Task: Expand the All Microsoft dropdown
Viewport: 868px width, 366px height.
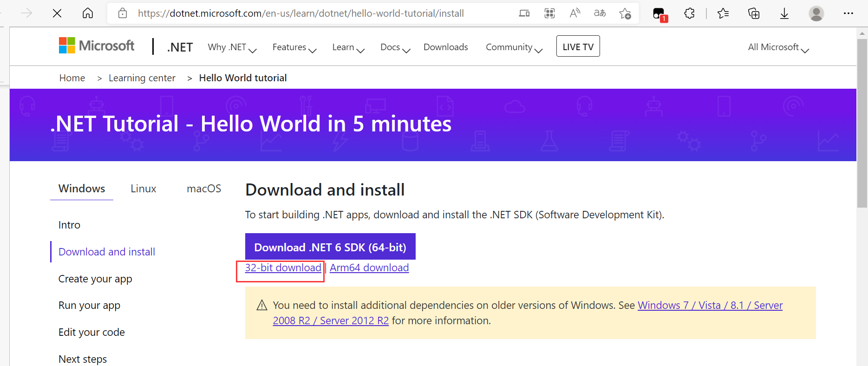Action: 778,47
